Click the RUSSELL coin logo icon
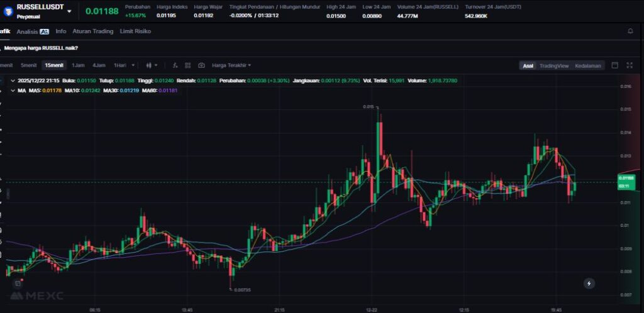The width and height of the screenshot is (644, 313). tap(8, 11)
